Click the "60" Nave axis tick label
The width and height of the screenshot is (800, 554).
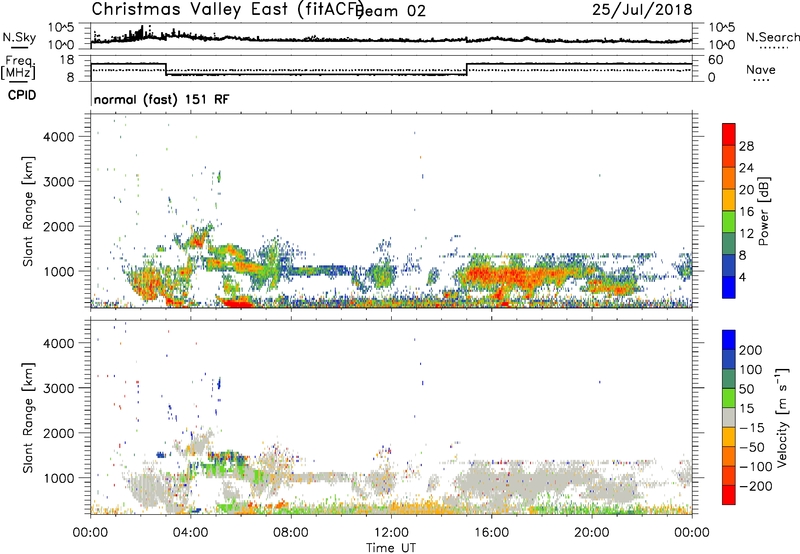click(716, 60)
